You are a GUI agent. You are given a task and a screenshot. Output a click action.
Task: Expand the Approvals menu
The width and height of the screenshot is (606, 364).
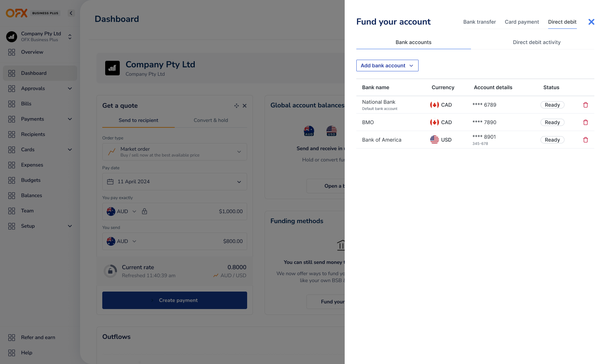pyautogui.click(x=70, y=88)
